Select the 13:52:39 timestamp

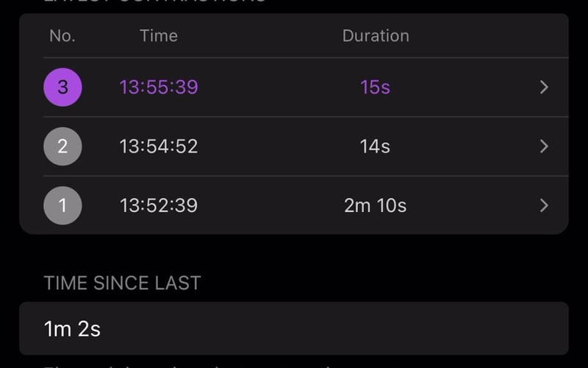click(159, 205)
